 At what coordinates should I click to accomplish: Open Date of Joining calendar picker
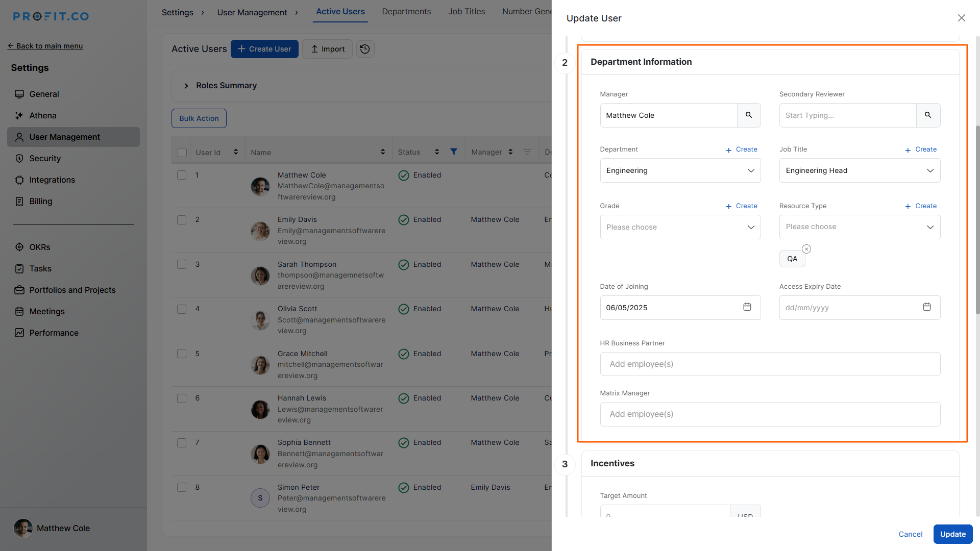click(x=747, y=307)
